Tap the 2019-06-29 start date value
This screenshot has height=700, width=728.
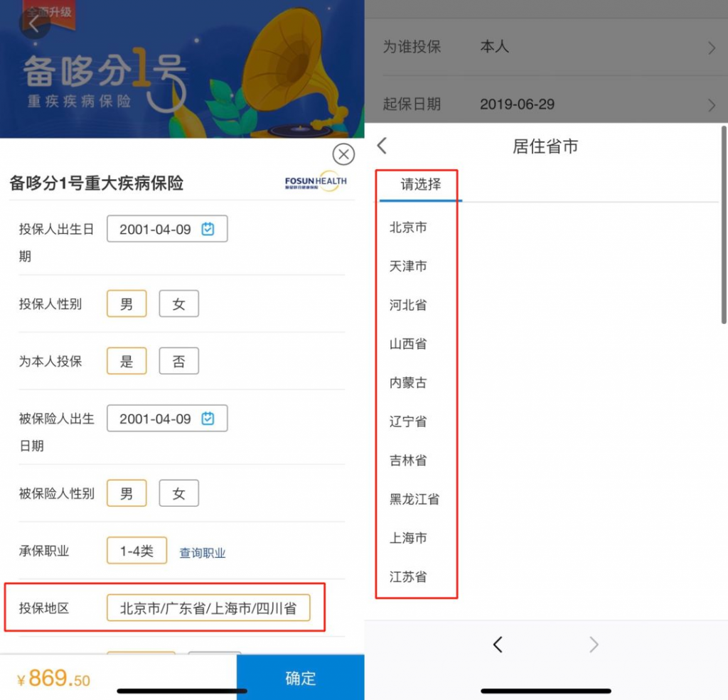click(518, 104)
